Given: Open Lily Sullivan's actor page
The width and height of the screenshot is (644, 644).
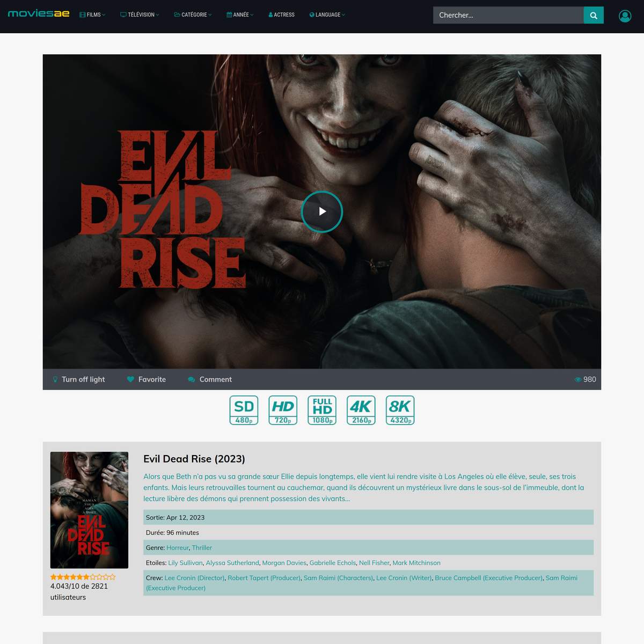Looking at the screenshot, I should [185, 563].
